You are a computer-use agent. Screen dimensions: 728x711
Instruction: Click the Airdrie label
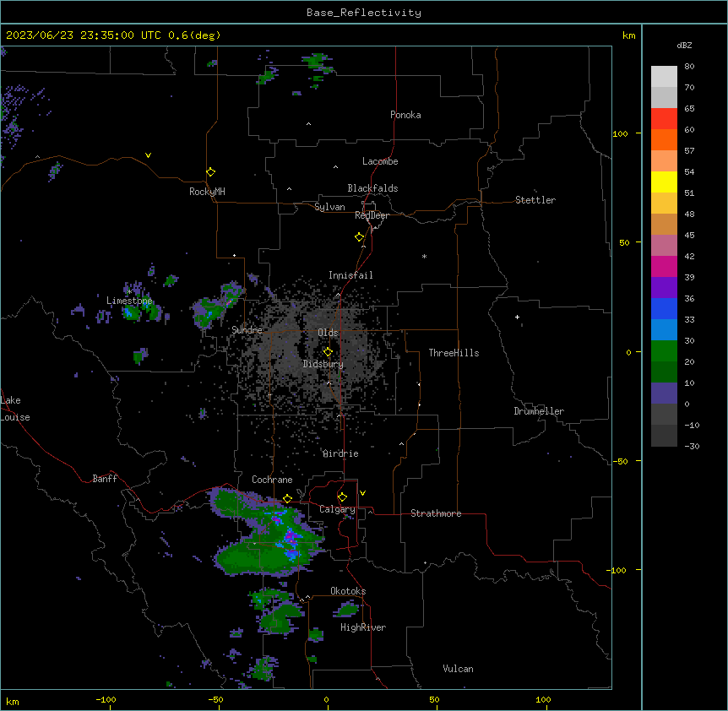340,453
